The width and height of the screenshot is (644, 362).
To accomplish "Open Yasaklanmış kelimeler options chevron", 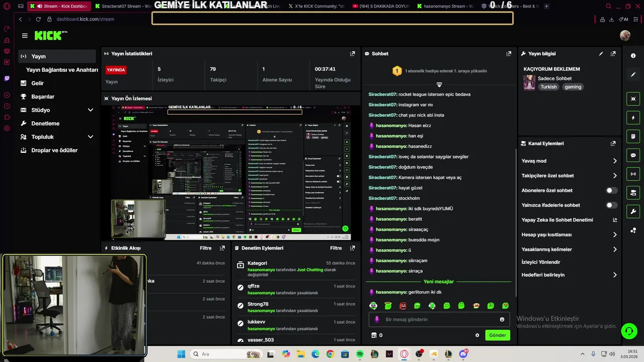I will tap(615, 249).
